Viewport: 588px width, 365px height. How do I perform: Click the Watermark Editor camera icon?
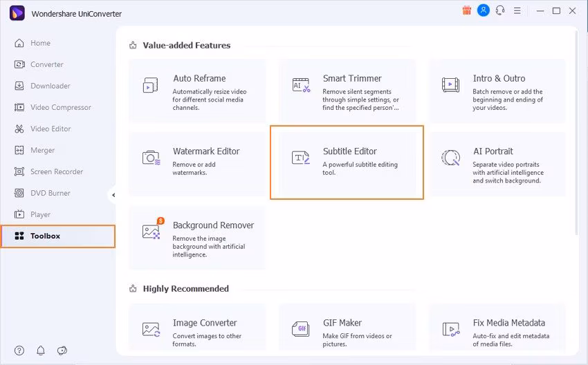(x=151, y=158)
